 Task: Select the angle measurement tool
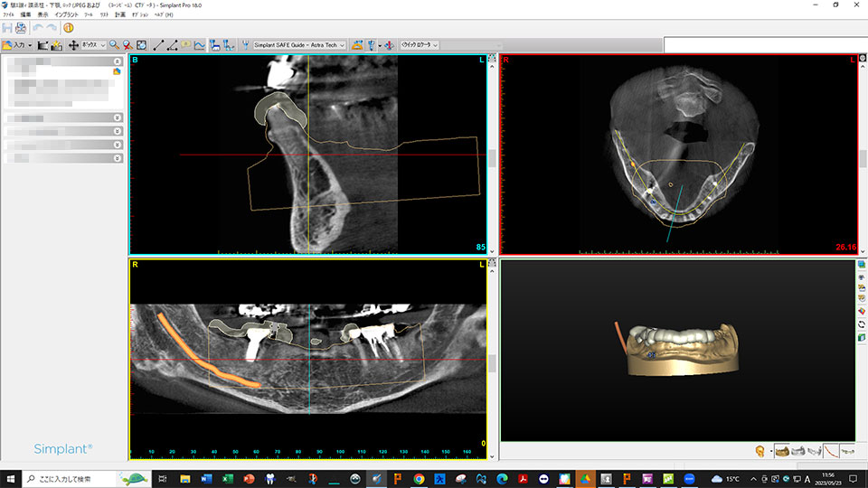(172, 44)
